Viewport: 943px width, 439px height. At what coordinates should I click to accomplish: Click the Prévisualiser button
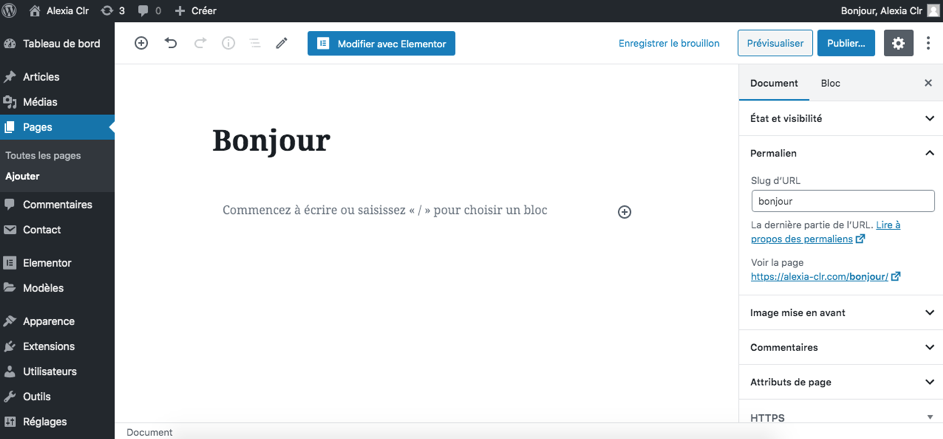point(775,43)
